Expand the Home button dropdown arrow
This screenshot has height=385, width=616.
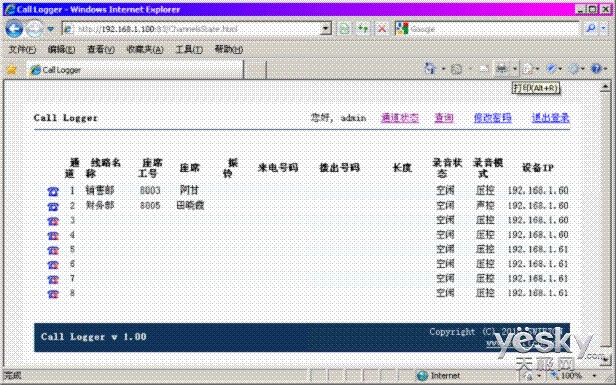pos(444,69)
